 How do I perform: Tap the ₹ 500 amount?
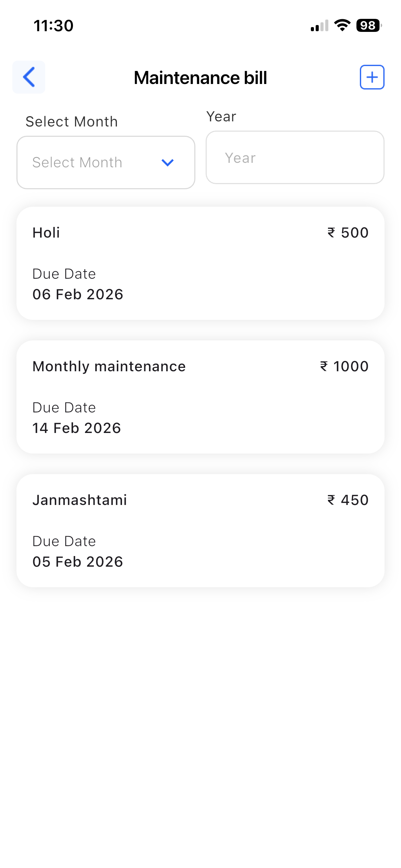(348, 233)
